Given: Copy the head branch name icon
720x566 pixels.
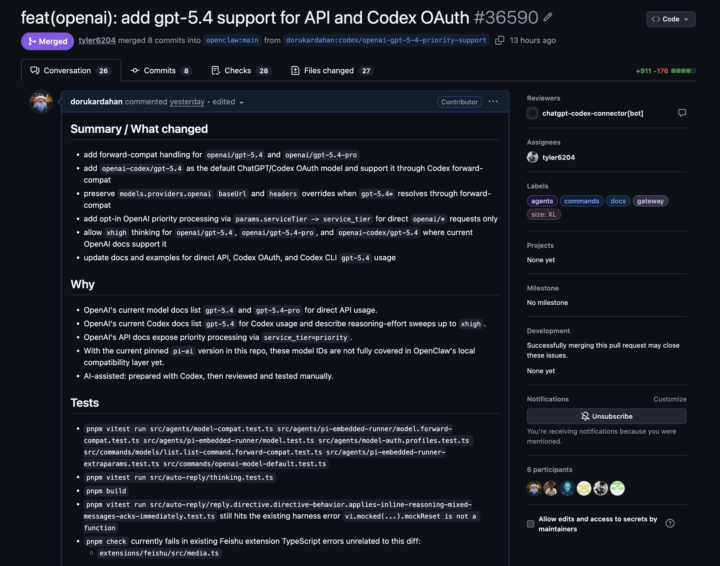Looking at the screenshot, I should pyautogui.click(x=500, y=40).
